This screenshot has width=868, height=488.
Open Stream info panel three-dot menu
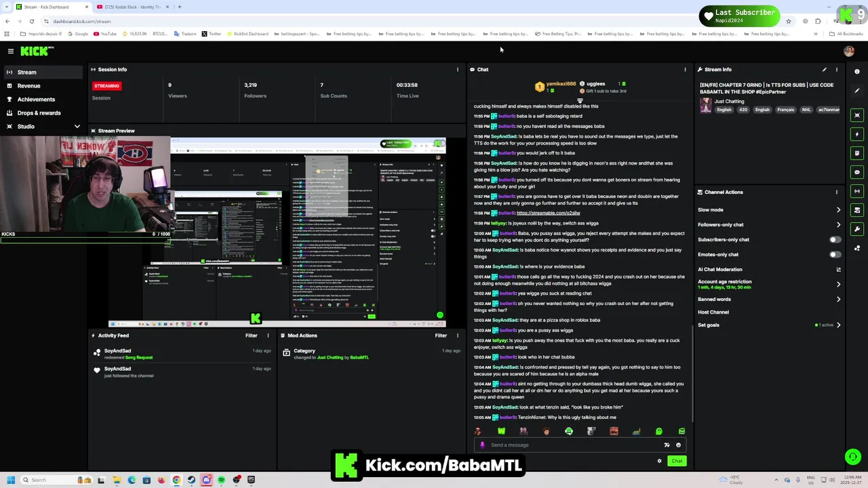[x=837, y=69]
